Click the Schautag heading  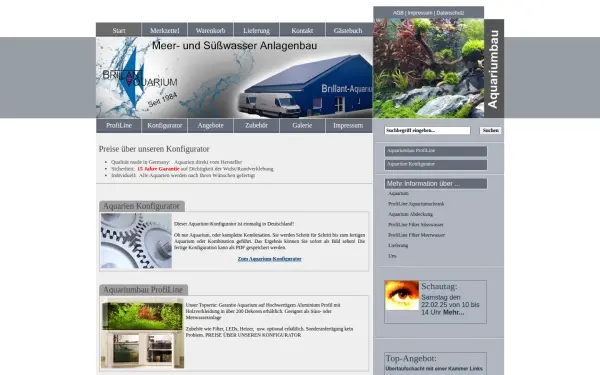[x=439, y=286]
